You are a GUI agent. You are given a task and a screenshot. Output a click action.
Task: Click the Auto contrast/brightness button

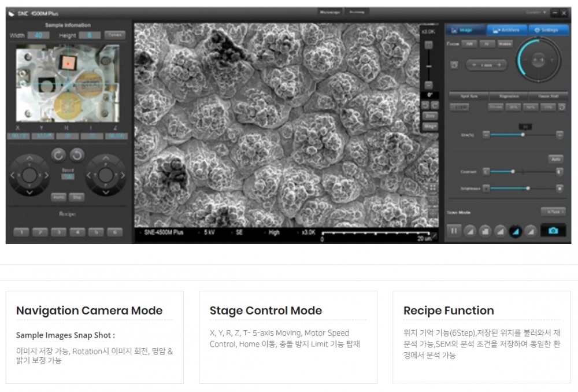pos(554,158)
